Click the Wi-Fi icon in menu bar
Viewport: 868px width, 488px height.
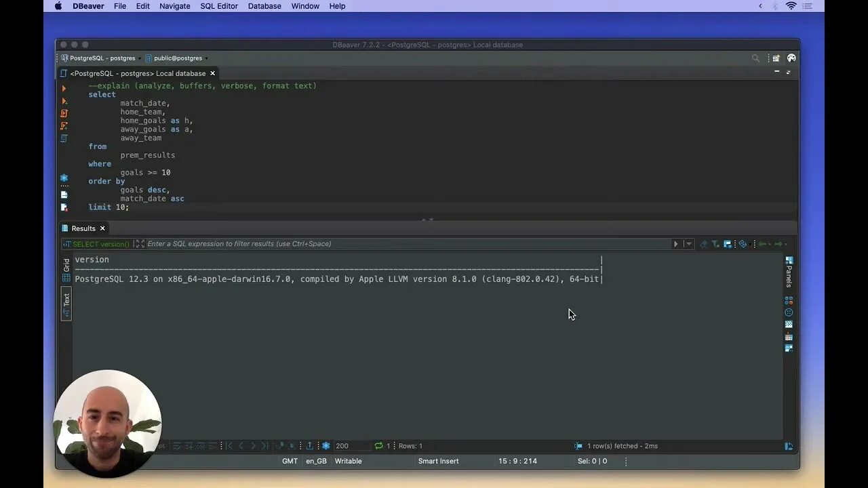(791, 6)
